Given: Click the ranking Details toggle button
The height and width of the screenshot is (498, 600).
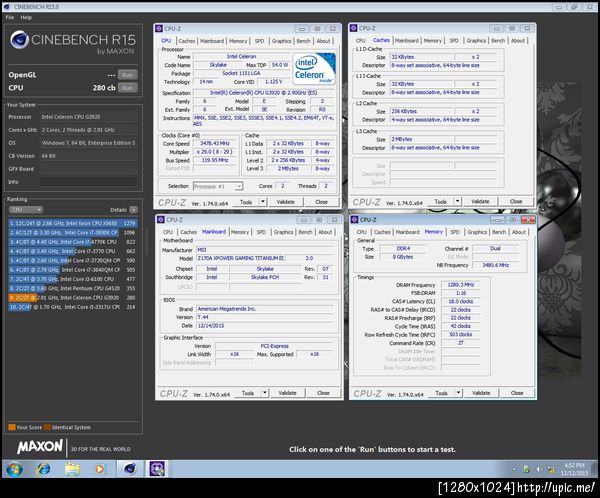Looking at the screenshot, I should [133, 210].
